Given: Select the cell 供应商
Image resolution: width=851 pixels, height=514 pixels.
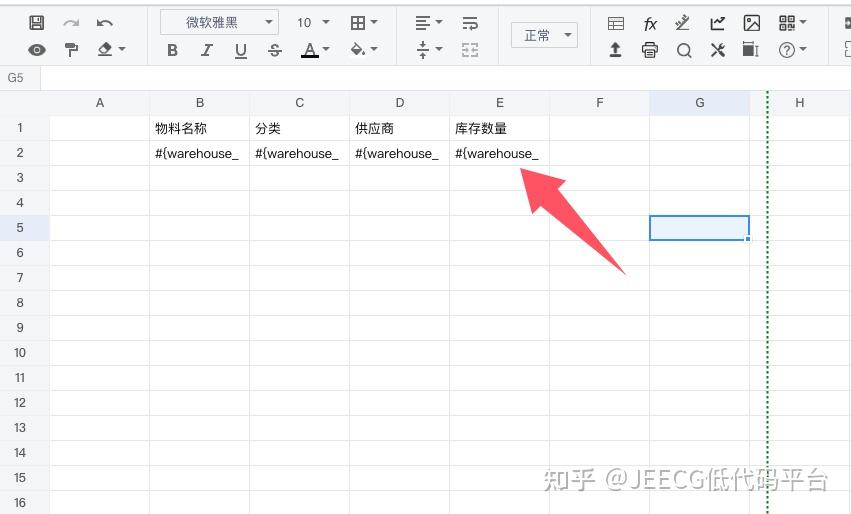Looking at the screenshot, I should click(x=399, y=128).
